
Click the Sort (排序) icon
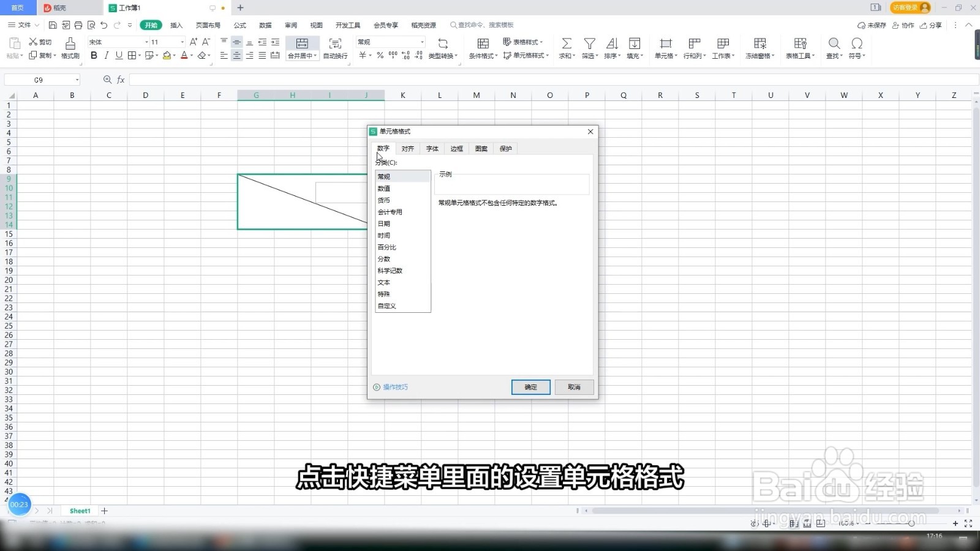point(612,43)
